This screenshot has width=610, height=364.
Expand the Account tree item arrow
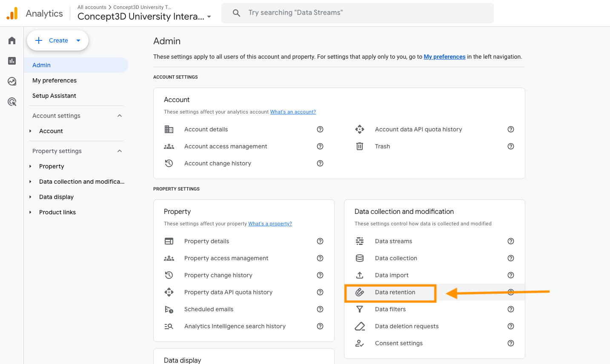[x=30, y=131]
